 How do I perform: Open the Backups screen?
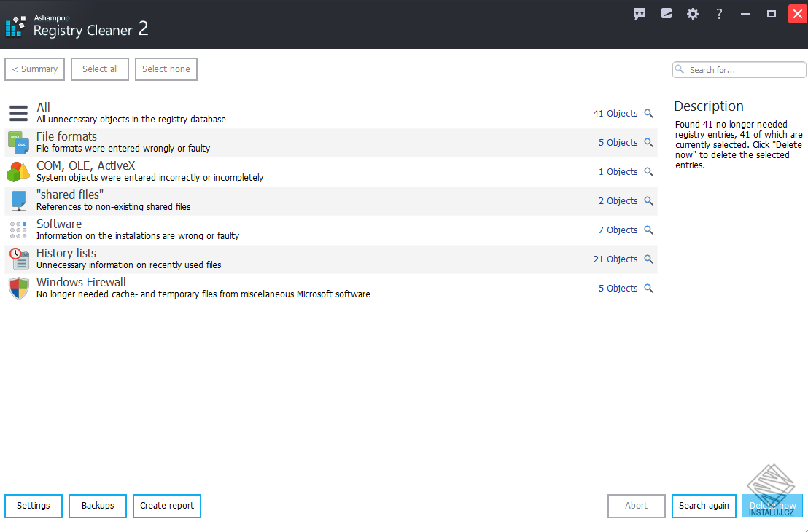(97, 506)
